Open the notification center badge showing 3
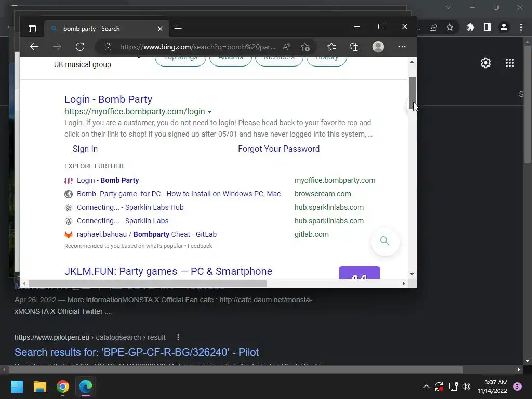Viewport: 532px width, 399px height. point(517,387)
